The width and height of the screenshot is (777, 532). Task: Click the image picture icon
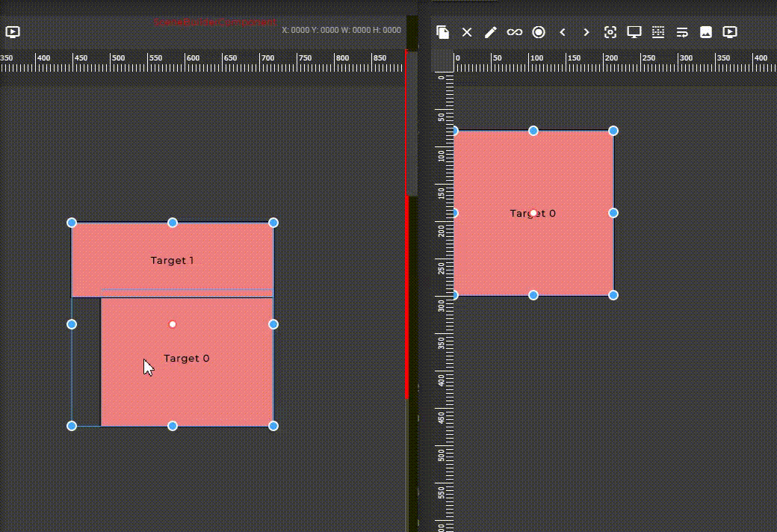[705, 32]
